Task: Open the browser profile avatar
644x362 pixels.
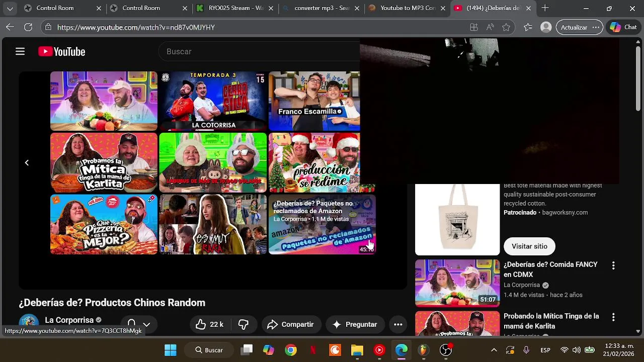Action: point(546,27)
